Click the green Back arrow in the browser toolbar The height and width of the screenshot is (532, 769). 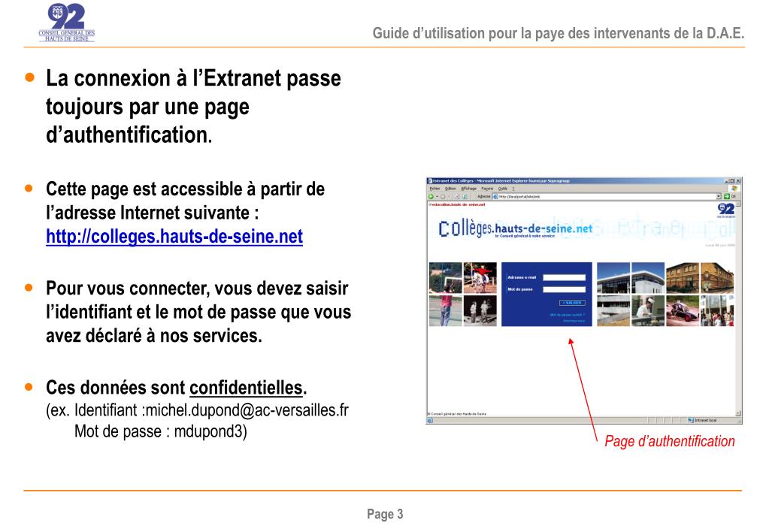tap(431, 197)
